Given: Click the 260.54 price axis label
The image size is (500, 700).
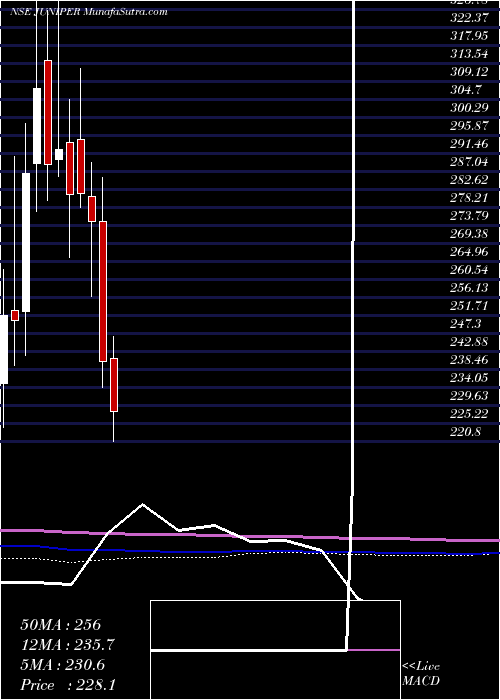Looking at the screenshot, I should tap(469, 270).
